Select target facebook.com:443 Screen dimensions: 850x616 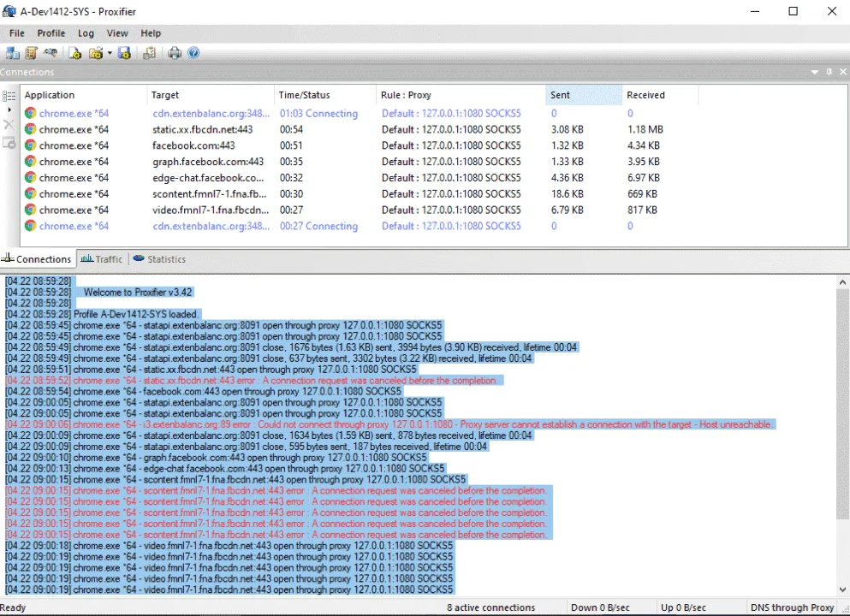click(193, 145)
